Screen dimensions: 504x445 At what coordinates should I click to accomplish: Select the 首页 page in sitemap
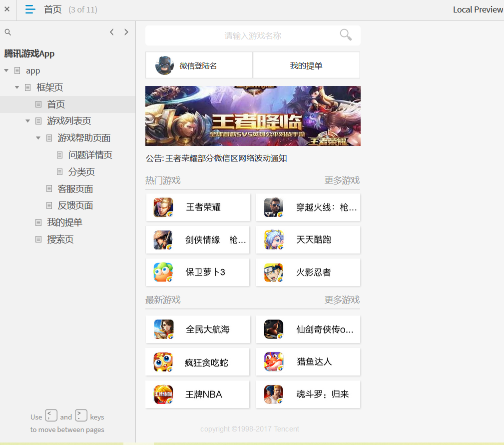click(56, 104)
